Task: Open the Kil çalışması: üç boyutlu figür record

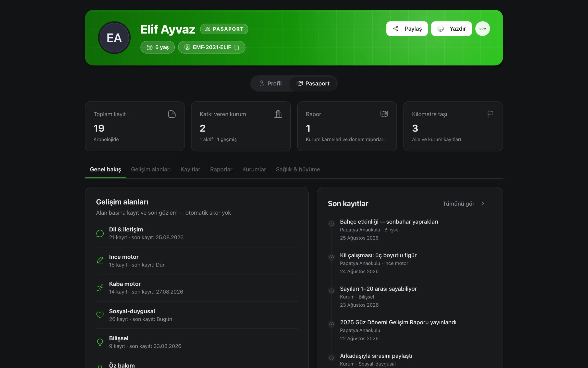Action: [378, 255]
